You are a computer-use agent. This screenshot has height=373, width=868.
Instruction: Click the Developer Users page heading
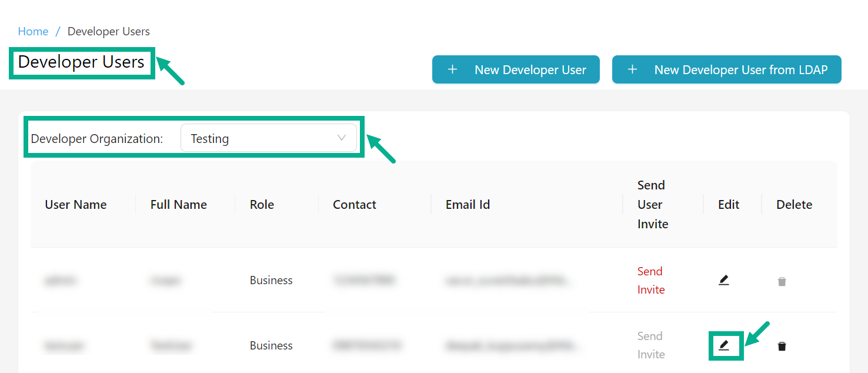pyautogui.click(x=81, y=62)
